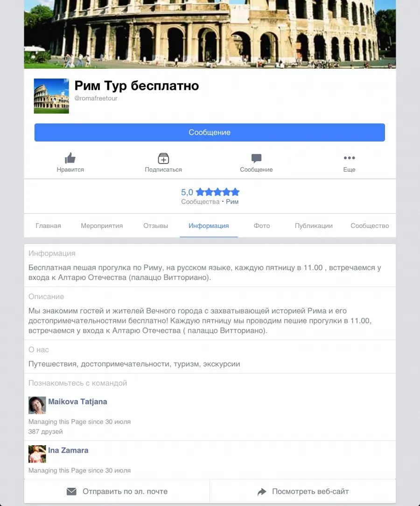Go to the Фото tab
This screenshot has height=506, width=420.
(262, 226)
